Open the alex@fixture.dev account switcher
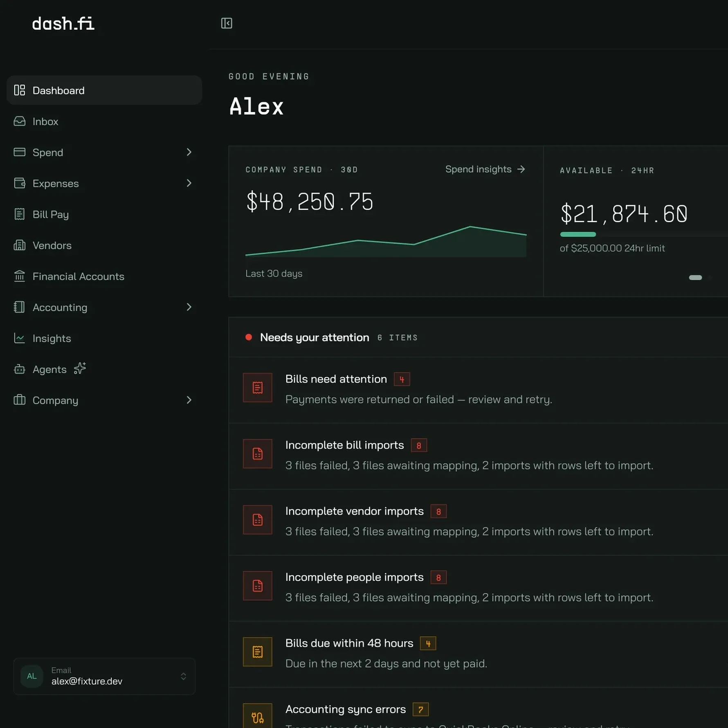 coord(104,676)
